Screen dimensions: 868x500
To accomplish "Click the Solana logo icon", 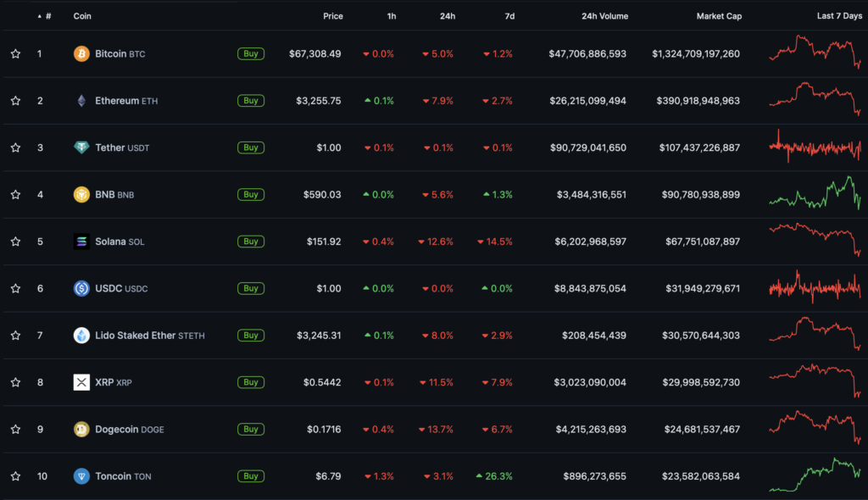I will pos(81,242).
